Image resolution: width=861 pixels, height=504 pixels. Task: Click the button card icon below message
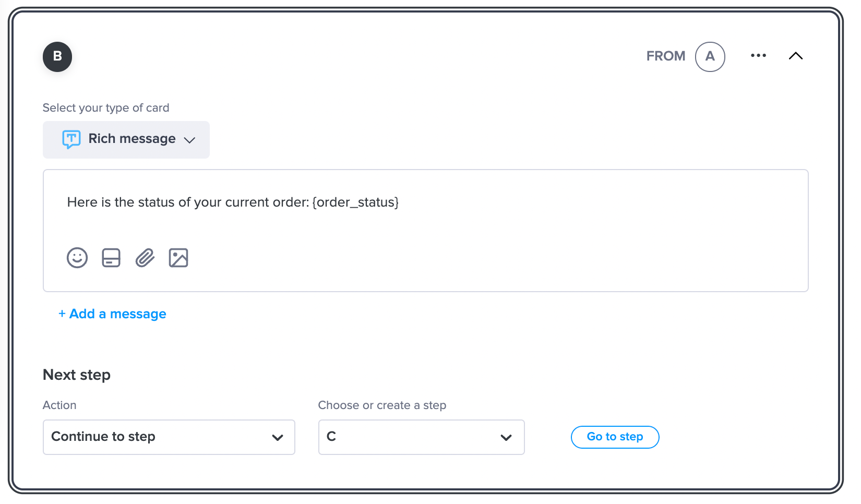click(111, 258)
